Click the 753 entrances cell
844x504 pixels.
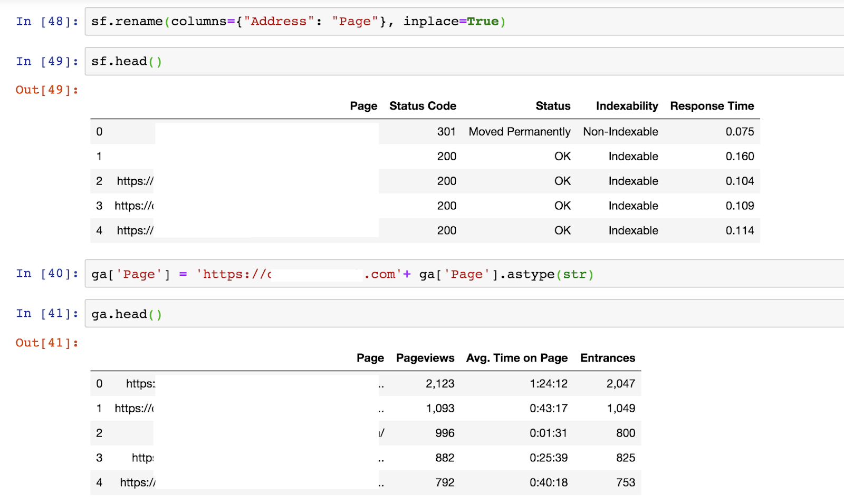click(x=626, y=483)
